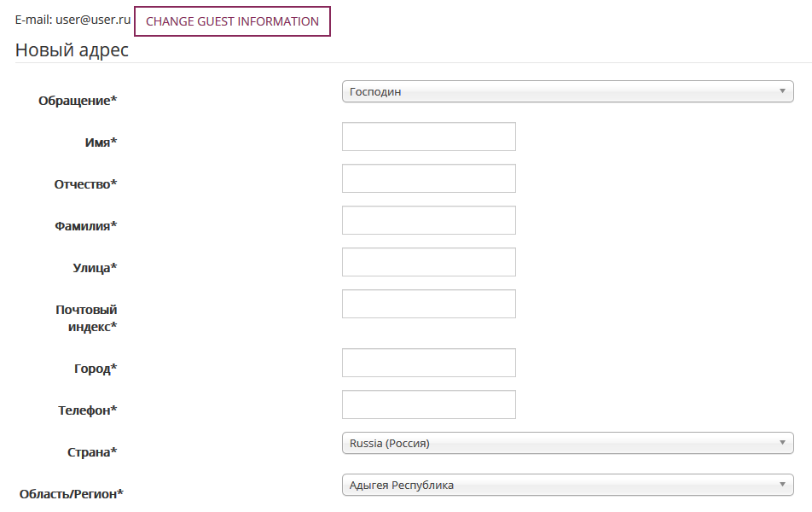The image size is (812, 512).
Task: Click the Имя* field label
Action: tap(101, 143)
